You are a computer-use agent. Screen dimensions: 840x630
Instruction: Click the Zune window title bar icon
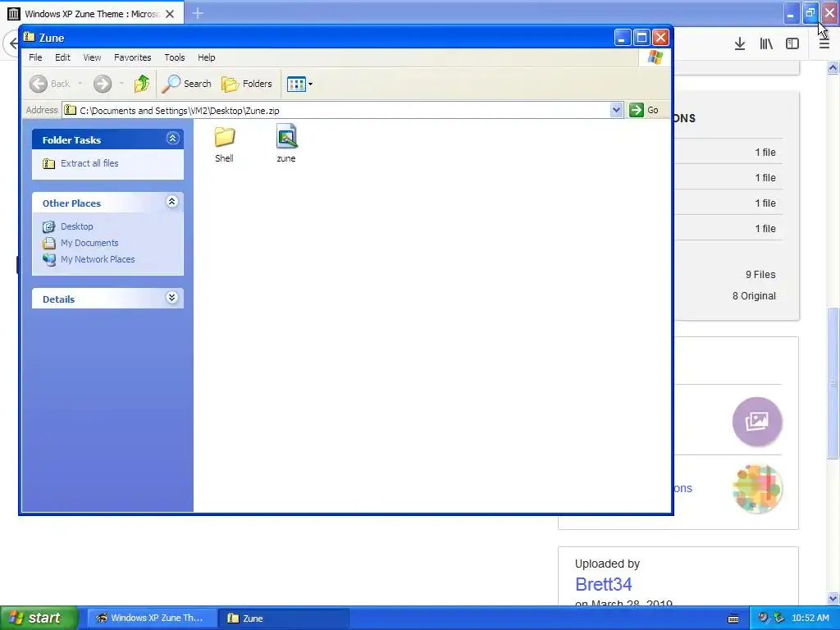tap(30, 37)
